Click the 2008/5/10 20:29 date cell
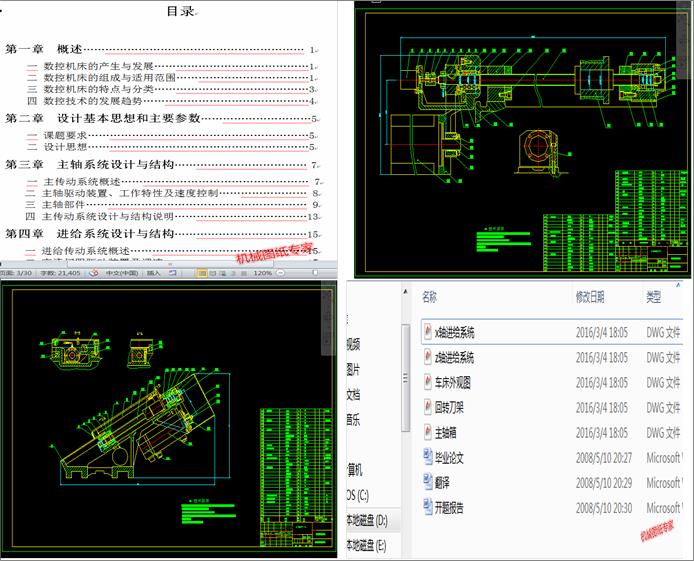694x561 pixels. pos(604,482)
